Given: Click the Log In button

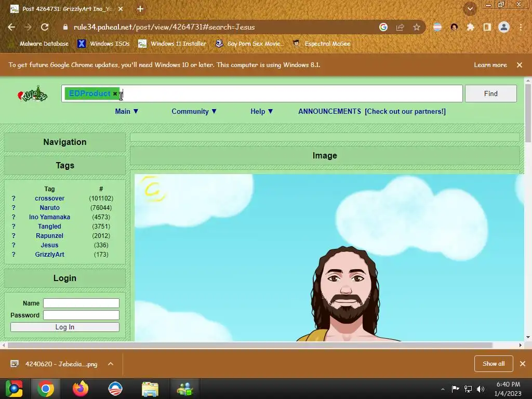Looking at the screenshot, I should 65,327.
